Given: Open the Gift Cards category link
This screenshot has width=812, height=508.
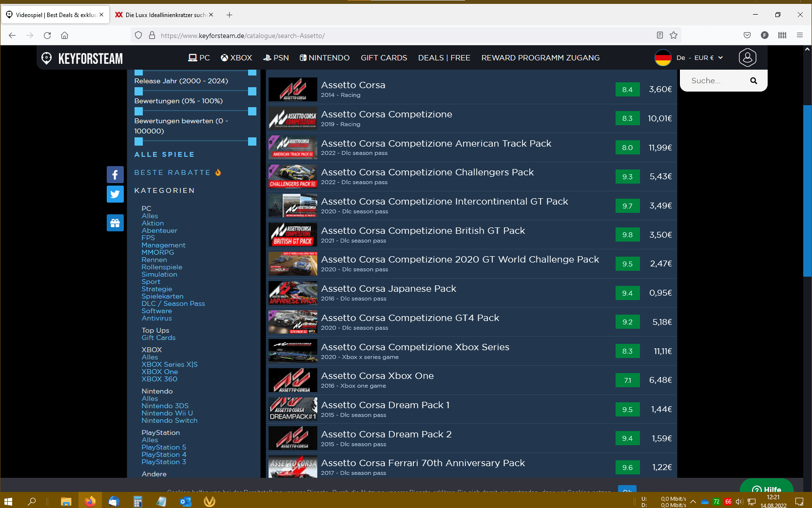Looking at the screenshot, I should tap(158, 338).
